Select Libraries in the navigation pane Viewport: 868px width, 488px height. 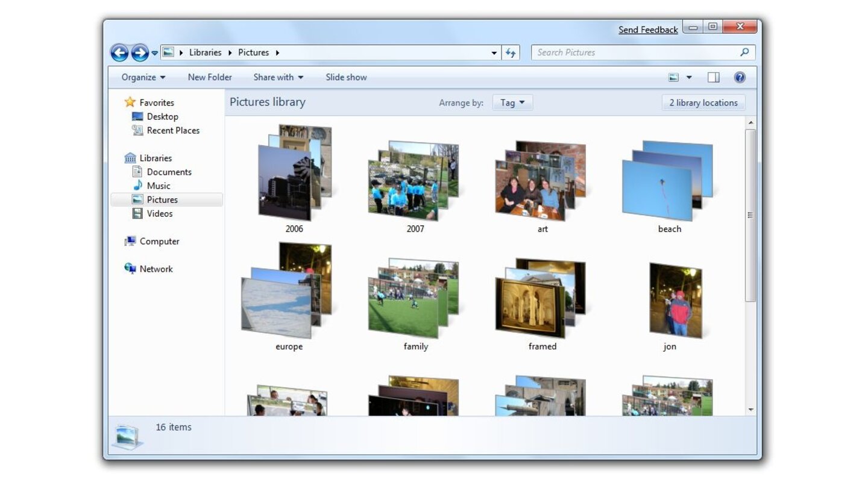click(156, 158)
